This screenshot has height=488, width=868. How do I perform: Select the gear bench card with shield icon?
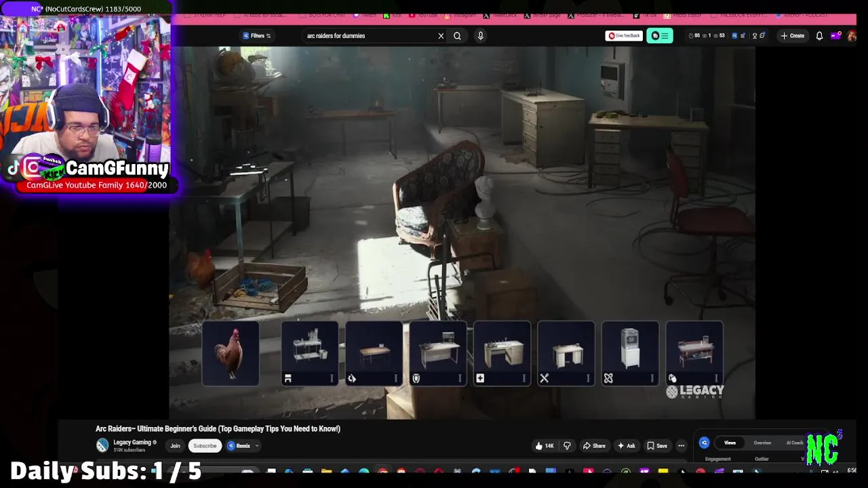pos(438,354)
